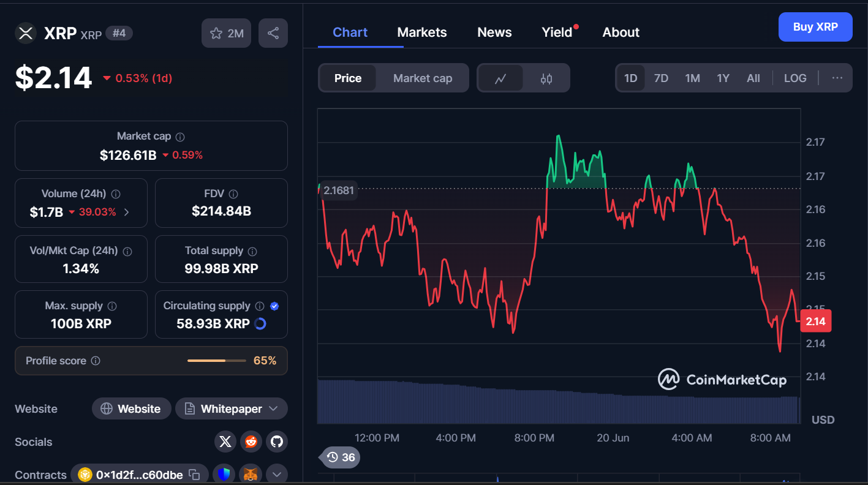Image resolution: width=868 pixels, height=485 pixels.
Task: Copy the contract address 0x1d2f...c60dbe
Action: (194, 475)
